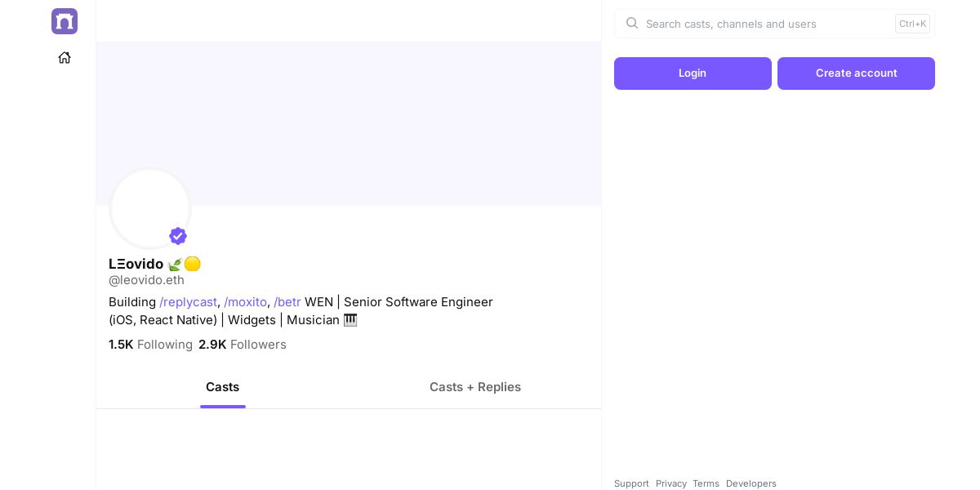The height and width of the screenshot is (490, 980).
Task: View the 1.5K Following list
Action: 150,345
